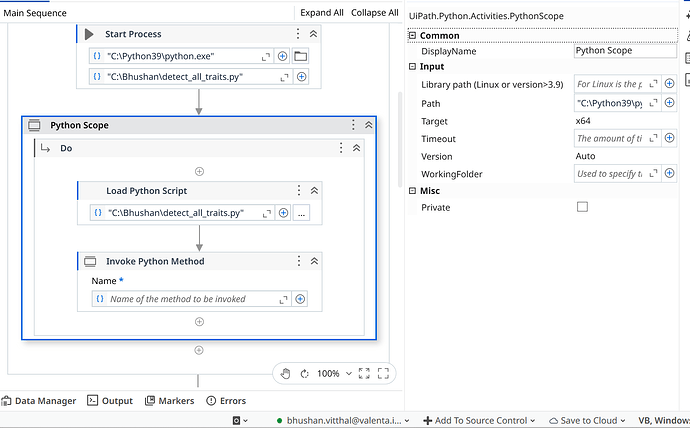Screen dimensions: 690x428
Task: Click plus button beside Start Process arguments
Action: (x=301, y=77)
